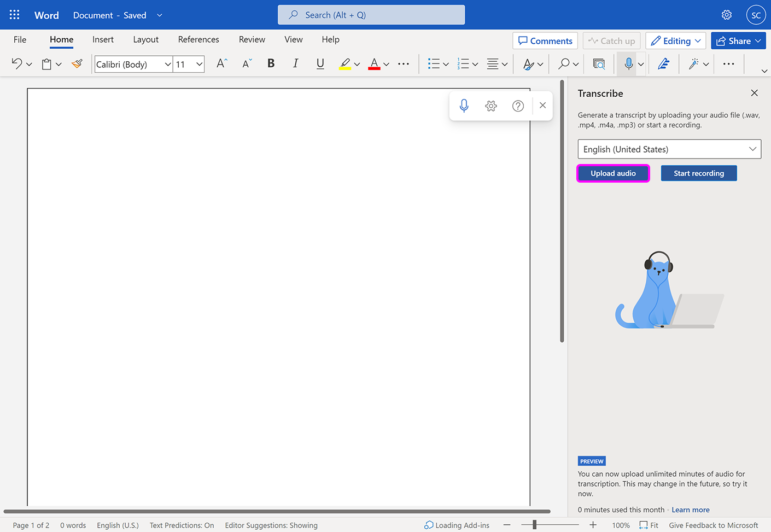Click inside the Search (Alt + Q) box
Viewport: 771px width, 532px height.
click(371, 15)
